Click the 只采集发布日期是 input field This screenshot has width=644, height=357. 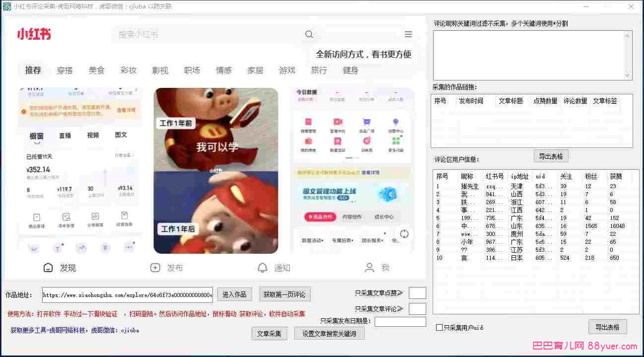click(x=400, y=321)
